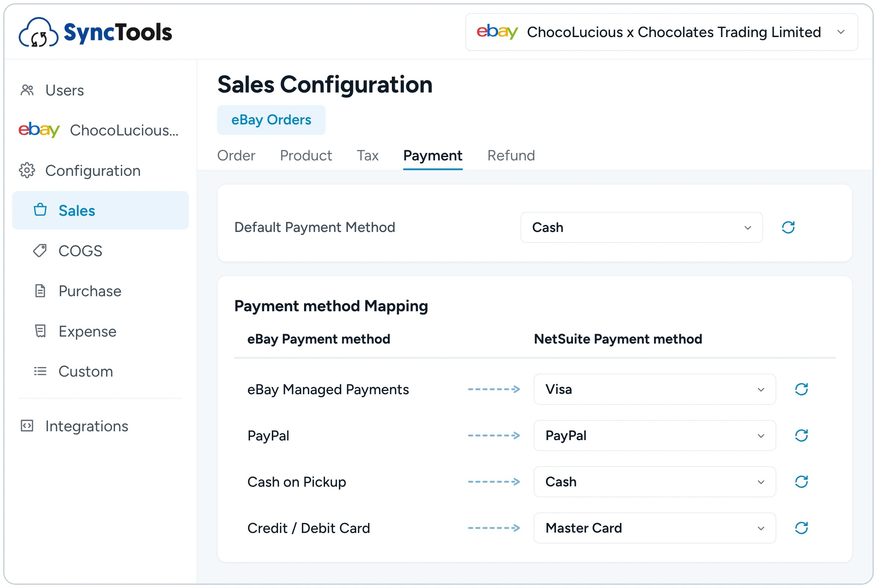Click the Credit / Debit Card label
The width and height of the screenshot is (877, 588).
(x=309, y=528)
